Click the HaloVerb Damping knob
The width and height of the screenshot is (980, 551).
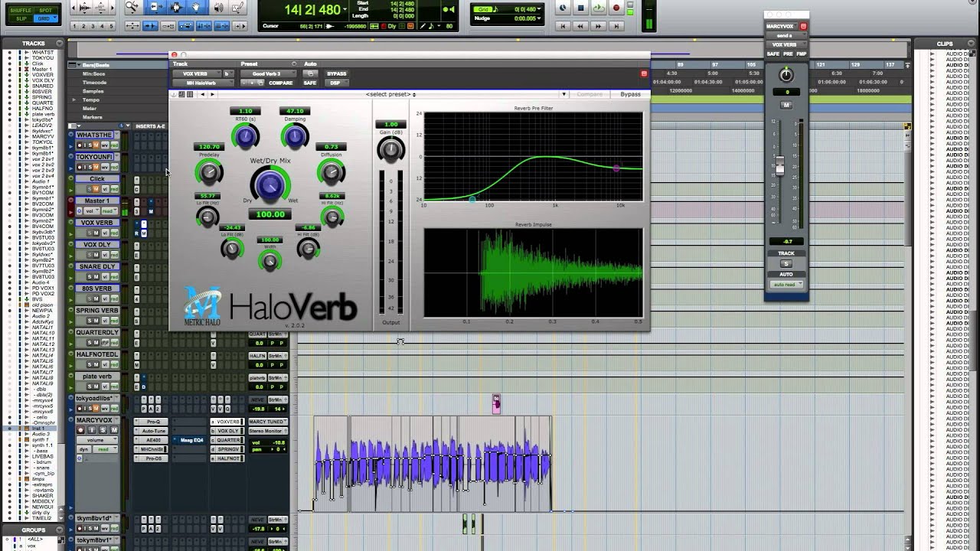coord(295,137)
